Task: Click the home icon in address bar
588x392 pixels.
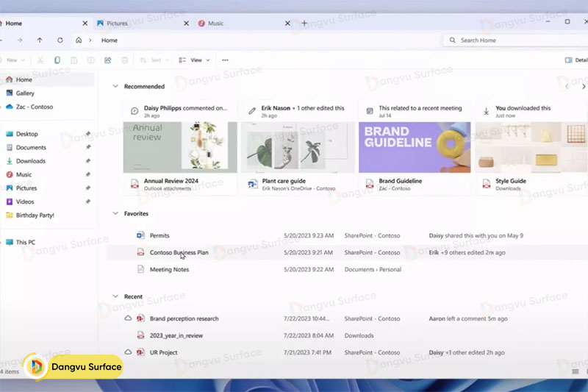Action: (x=79, y=40)
